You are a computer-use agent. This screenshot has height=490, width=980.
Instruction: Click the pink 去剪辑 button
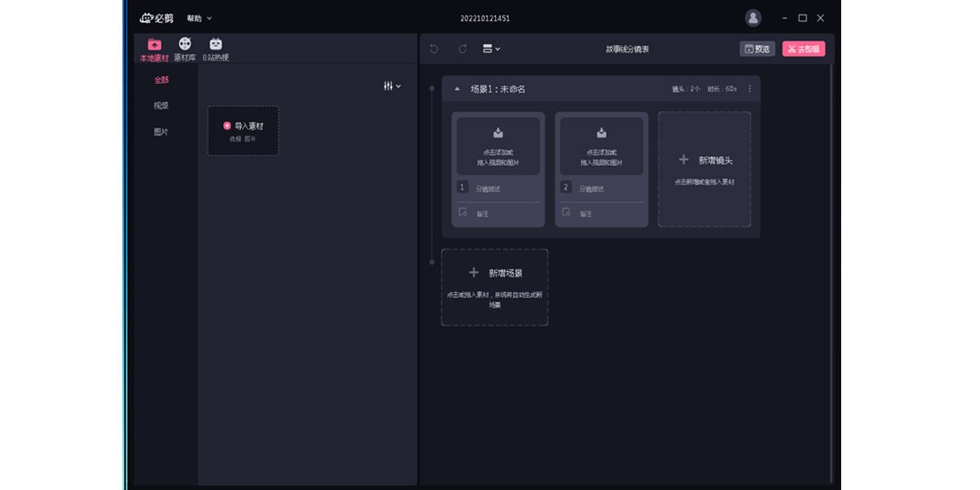804,49
